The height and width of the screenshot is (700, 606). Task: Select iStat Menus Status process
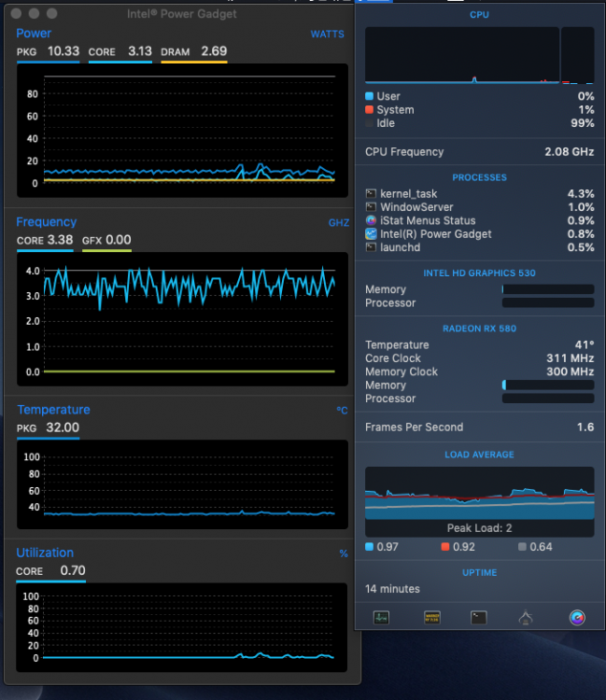tap(480, 220)
